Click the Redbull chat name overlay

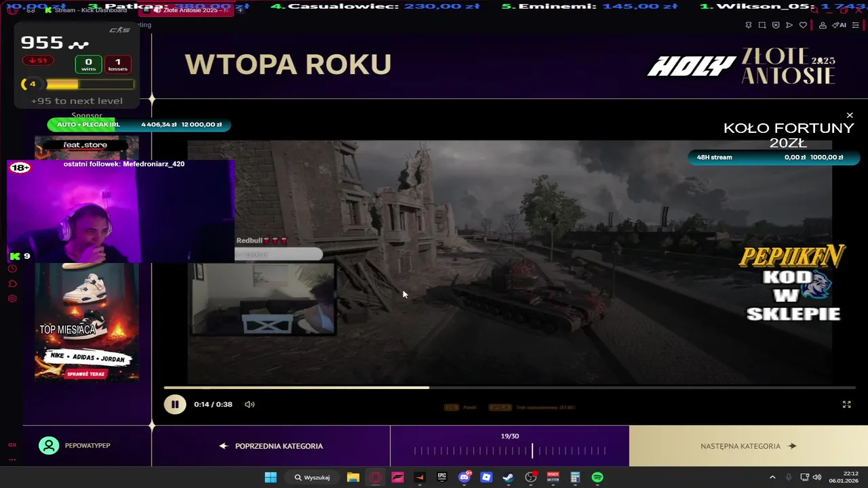262,241
